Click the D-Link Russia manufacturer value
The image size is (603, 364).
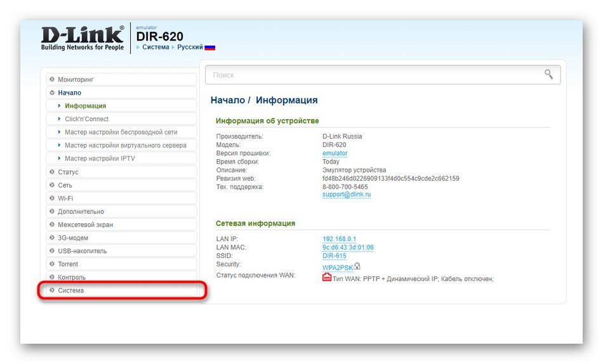(342, 136)
